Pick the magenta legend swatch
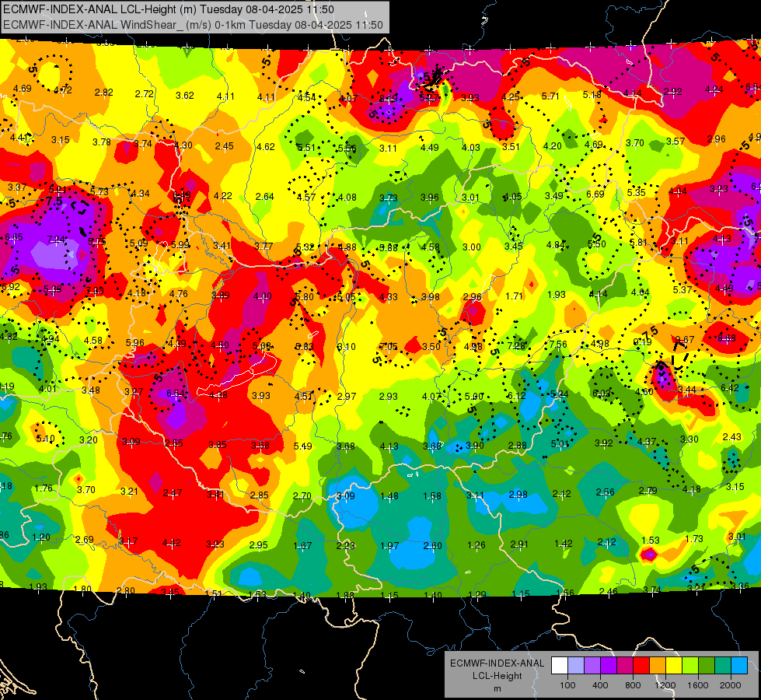 (x=625, y=666)
